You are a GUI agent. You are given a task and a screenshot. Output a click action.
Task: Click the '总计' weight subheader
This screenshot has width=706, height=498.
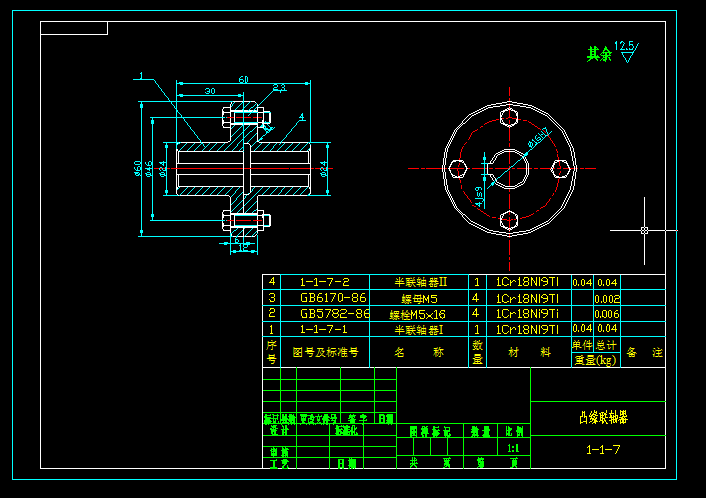[x=606, y=345]
